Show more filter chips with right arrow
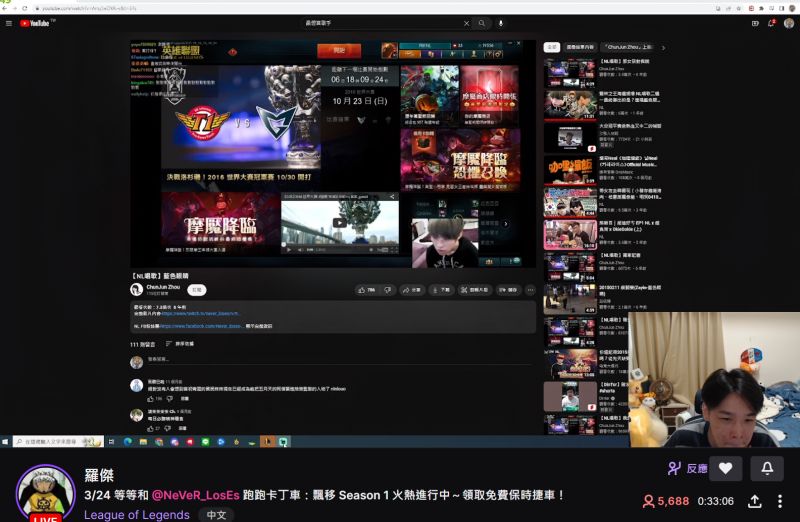Screen dimensions: 800x522 click(x=663, y=47)
